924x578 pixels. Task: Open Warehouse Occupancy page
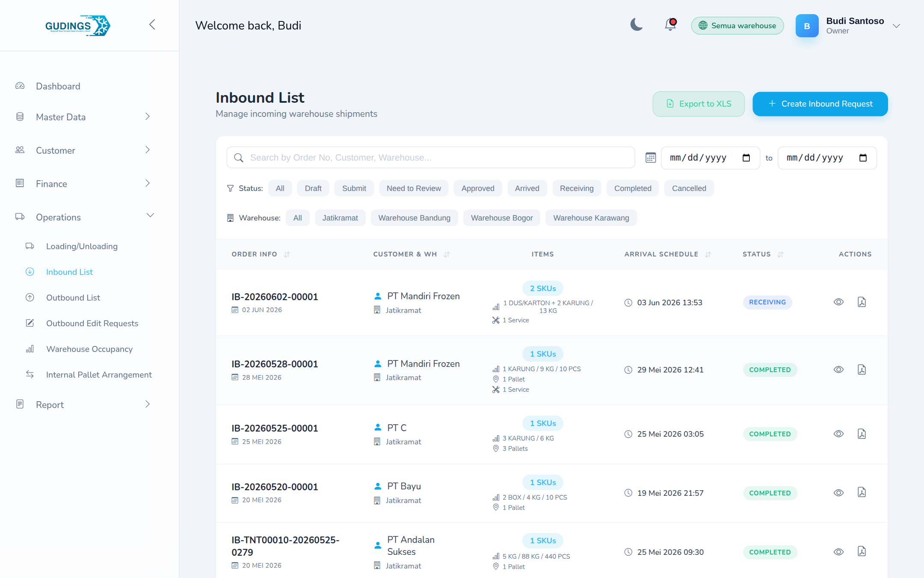89,349
